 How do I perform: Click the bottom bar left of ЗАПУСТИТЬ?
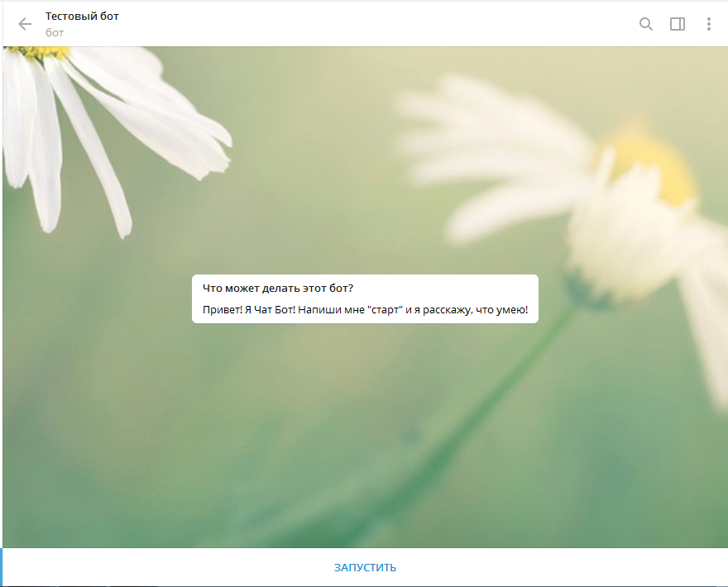coord(165,567)
